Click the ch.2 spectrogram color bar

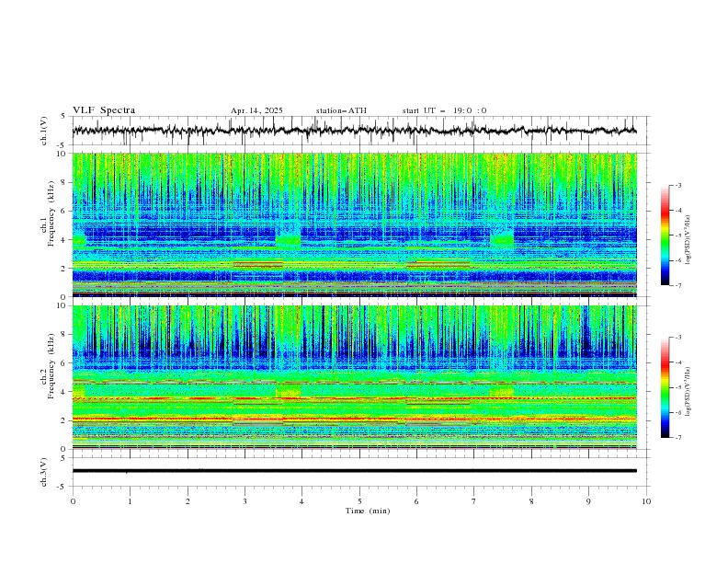665,387
